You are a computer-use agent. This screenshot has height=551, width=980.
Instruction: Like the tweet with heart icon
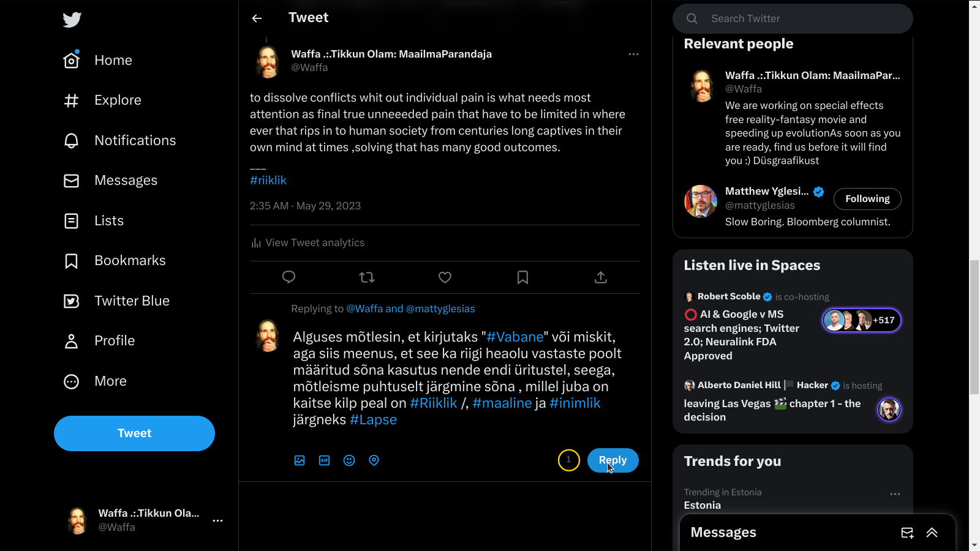click(x=445, y=277)
